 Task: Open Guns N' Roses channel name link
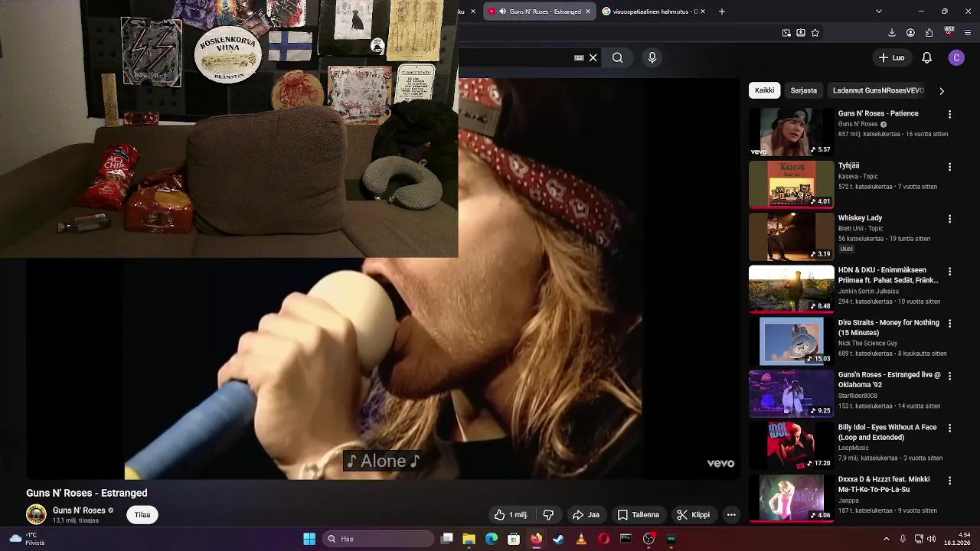[79, 510]
